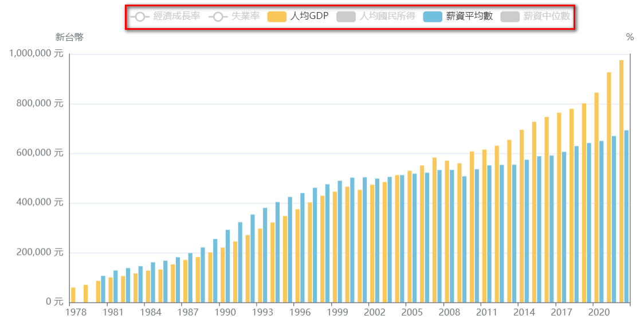Click the 2005 year label

coord(412,313)
